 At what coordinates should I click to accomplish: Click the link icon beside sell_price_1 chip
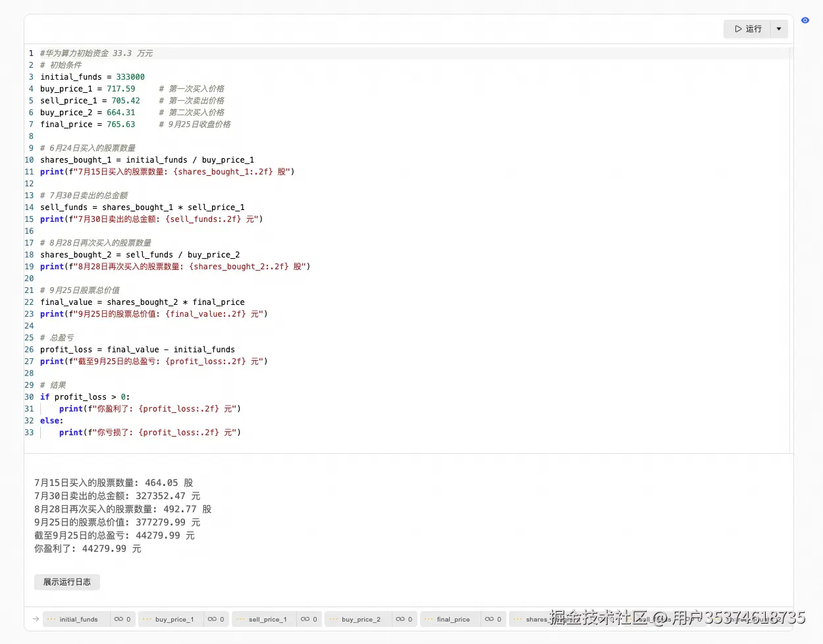point(306,619)
